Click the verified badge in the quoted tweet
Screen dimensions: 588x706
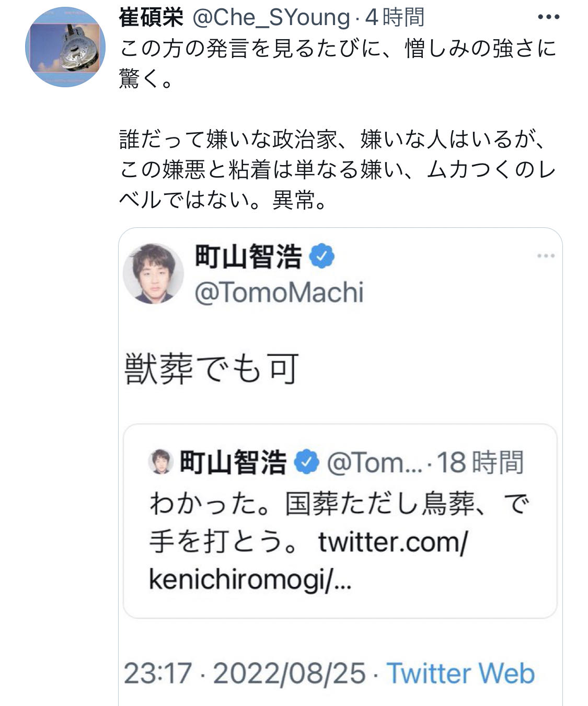click(307, 462)
